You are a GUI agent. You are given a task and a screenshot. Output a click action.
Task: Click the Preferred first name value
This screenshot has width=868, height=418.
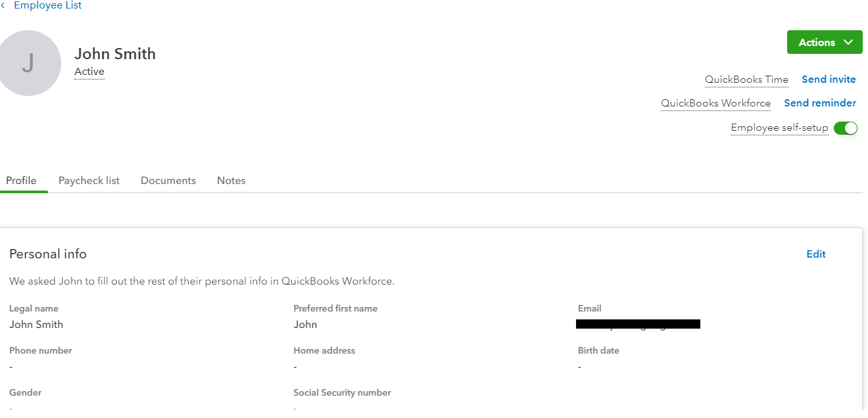[x=305, y=325]
